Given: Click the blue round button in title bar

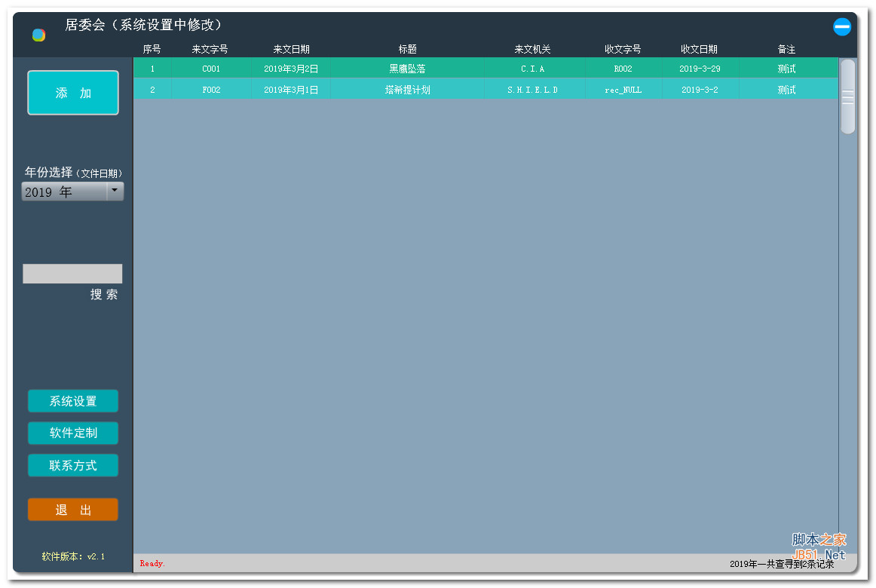Looking at the screenshot, I should 842,26.
